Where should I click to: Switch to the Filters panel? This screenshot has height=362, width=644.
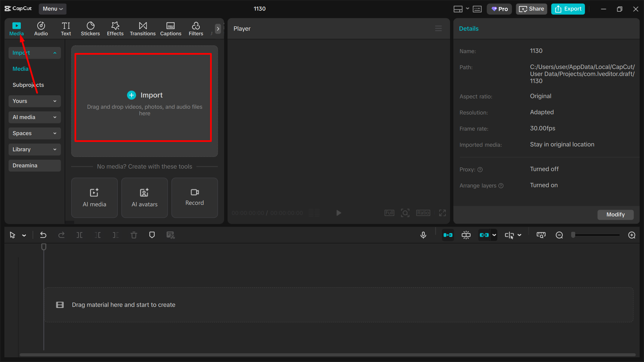pos(196,29)
